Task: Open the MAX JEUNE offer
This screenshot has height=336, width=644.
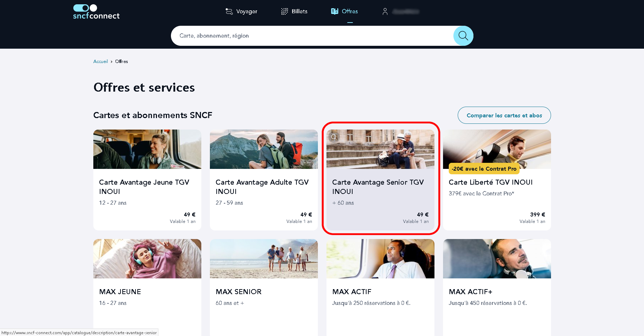Action: point(147,287)
